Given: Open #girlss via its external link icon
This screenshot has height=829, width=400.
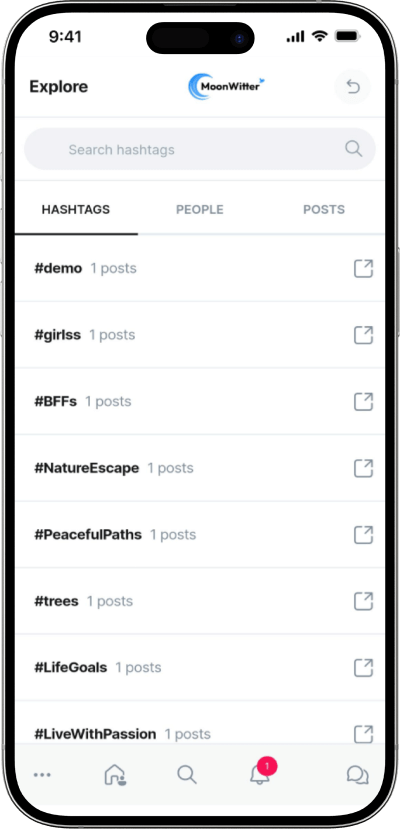Looking at the screenshot, I should click(363, 335).
